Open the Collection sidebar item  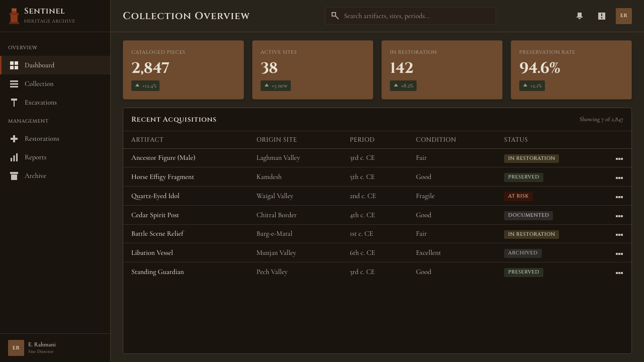tap(55, 84)
